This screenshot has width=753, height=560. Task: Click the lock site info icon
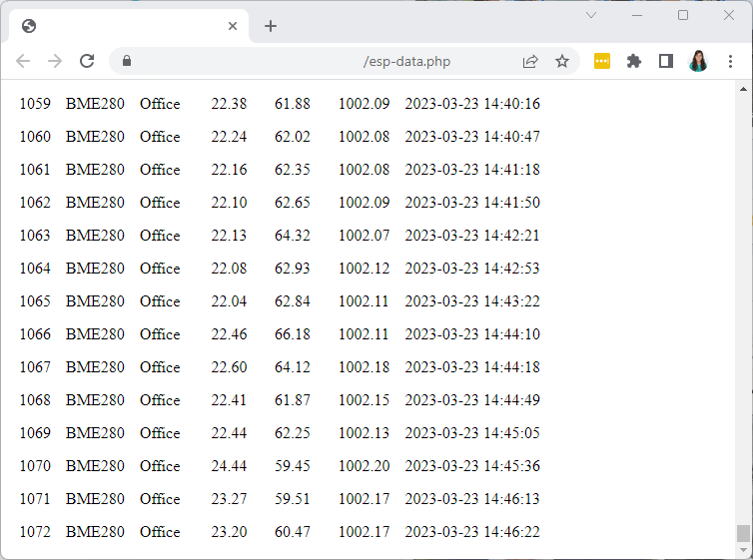[x=127, y=61]
